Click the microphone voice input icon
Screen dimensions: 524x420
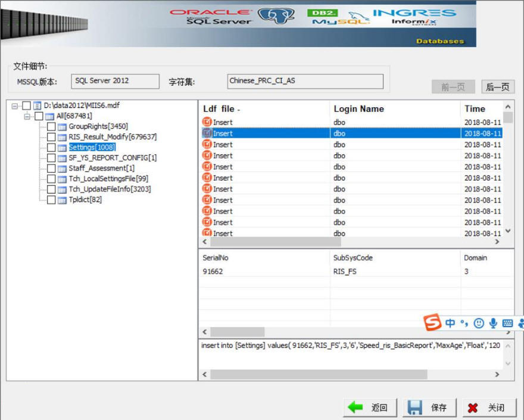493,323
